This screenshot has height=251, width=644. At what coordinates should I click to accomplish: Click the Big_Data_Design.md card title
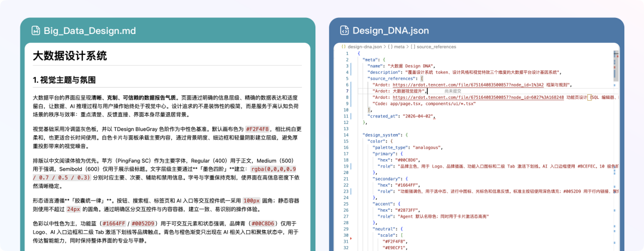(x=89, y=30)
